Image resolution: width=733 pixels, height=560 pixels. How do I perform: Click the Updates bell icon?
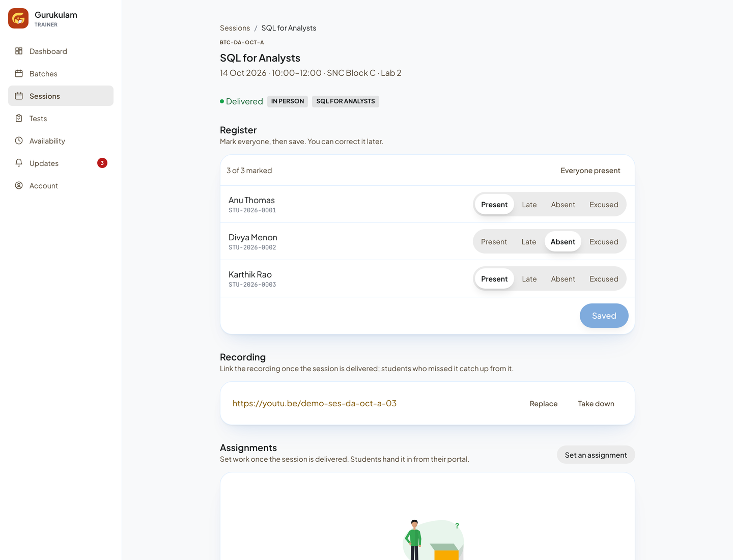pos(19,163)
